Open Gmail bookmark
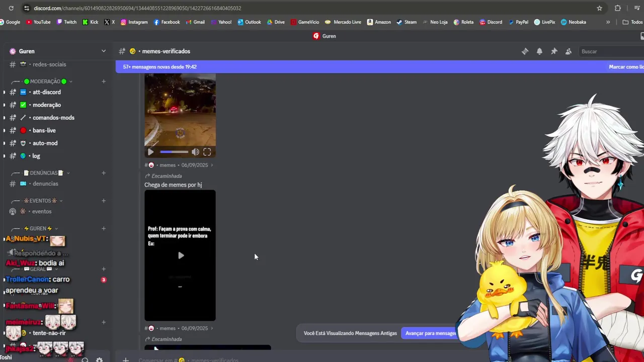 [x=195, y=22]
